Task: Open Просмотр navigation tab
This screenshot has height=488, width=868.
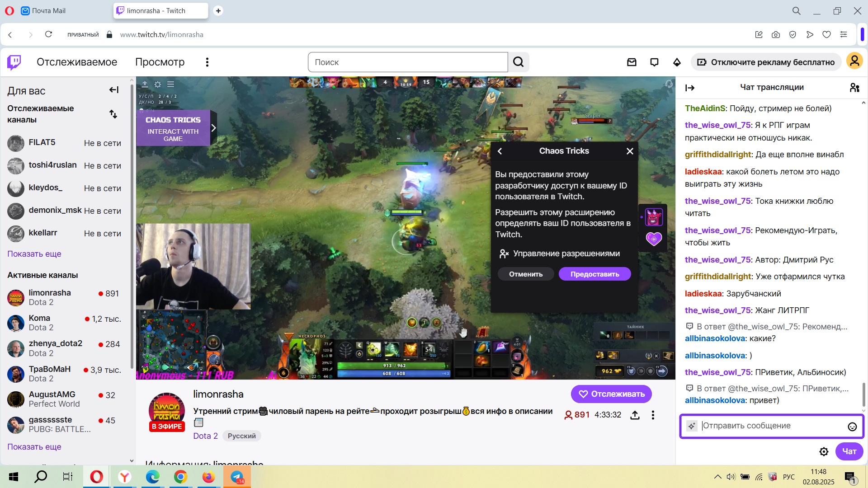Action: pos(160,62)
